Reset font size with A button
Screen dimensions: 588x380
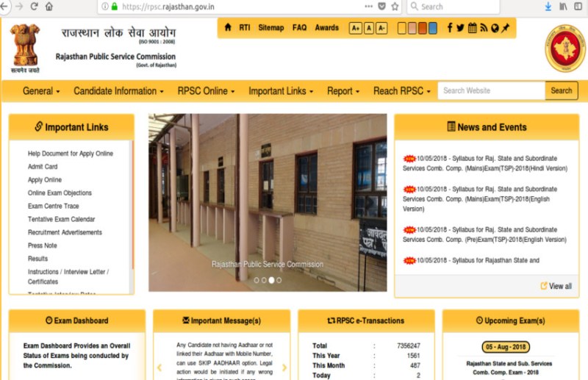pos(369,28)
